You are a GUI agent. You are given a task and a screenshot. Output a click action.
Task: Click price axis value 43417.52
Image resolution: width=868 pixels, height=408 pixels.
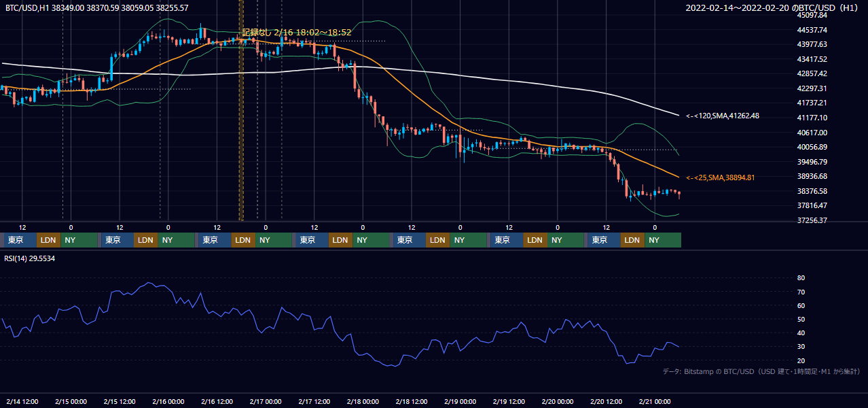click(812, 59)
